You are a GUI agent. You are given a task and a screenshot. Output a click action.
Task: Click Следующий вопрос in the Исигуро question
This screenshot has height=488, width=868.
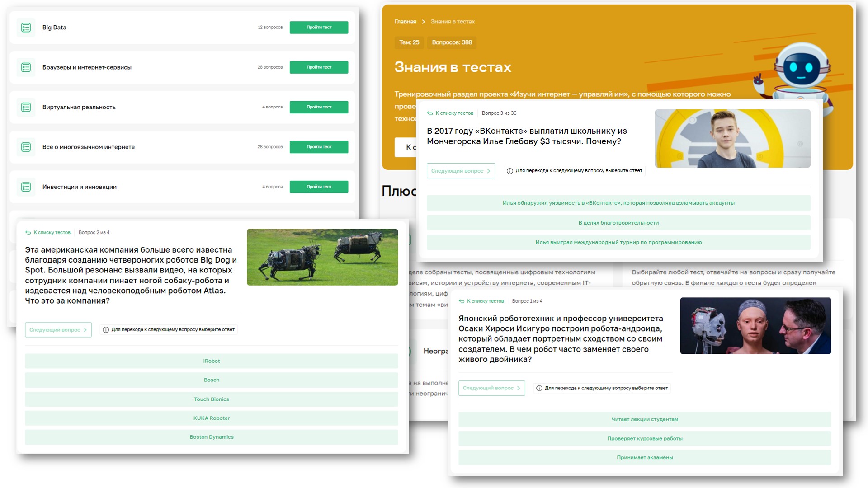point(491,388)
